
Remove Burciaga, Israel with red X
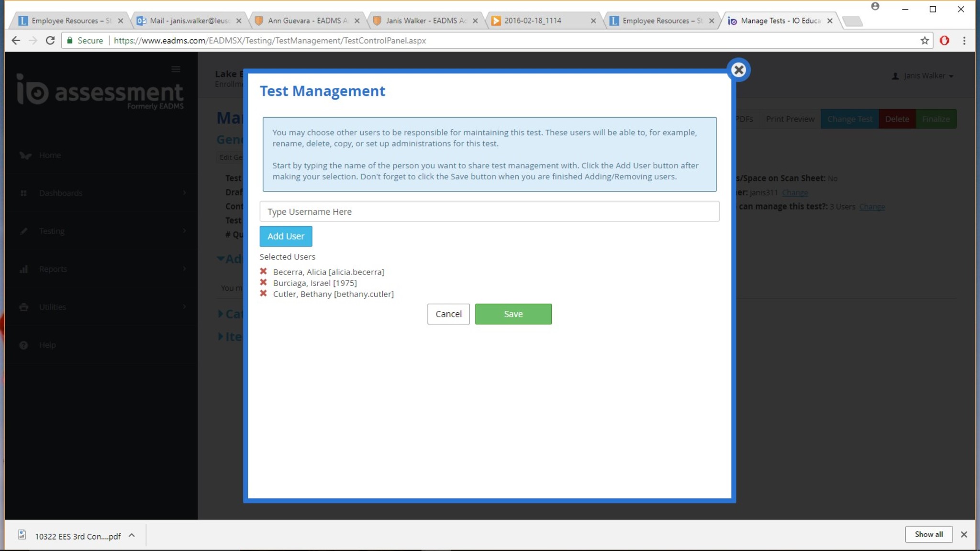point(263,282)
